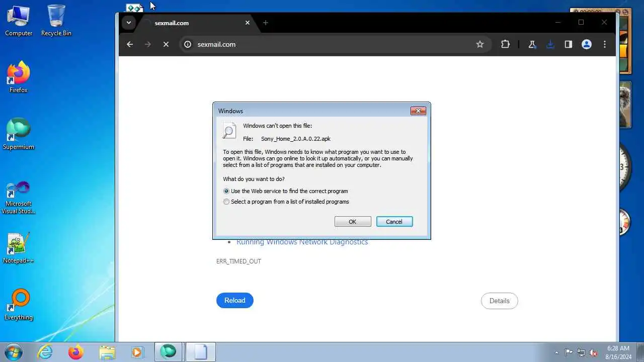Click browser forward arrow
The height and width of the screenshot is (362, 644).
147,44
